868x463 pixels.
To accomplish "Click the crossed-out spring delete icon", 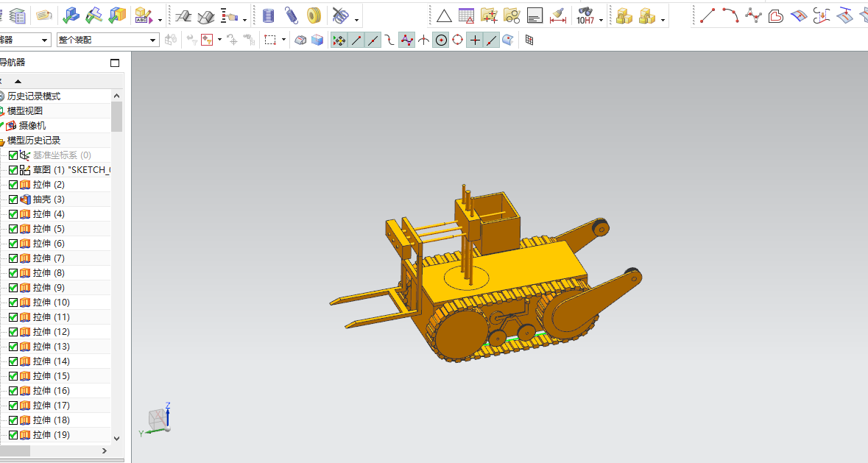I will pos(340,15).
